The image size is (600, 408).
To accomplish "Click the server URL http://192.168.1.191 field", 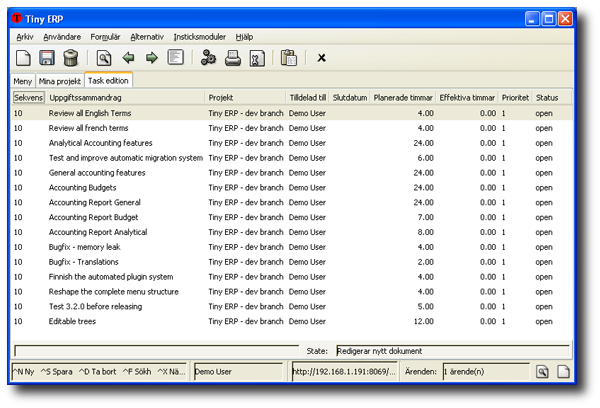I will click(x=345, y=372).
